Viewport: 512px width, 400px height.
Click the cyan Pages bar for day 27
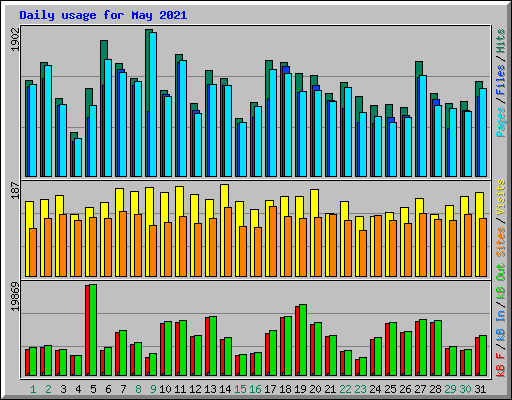click(x=423, y=126)
